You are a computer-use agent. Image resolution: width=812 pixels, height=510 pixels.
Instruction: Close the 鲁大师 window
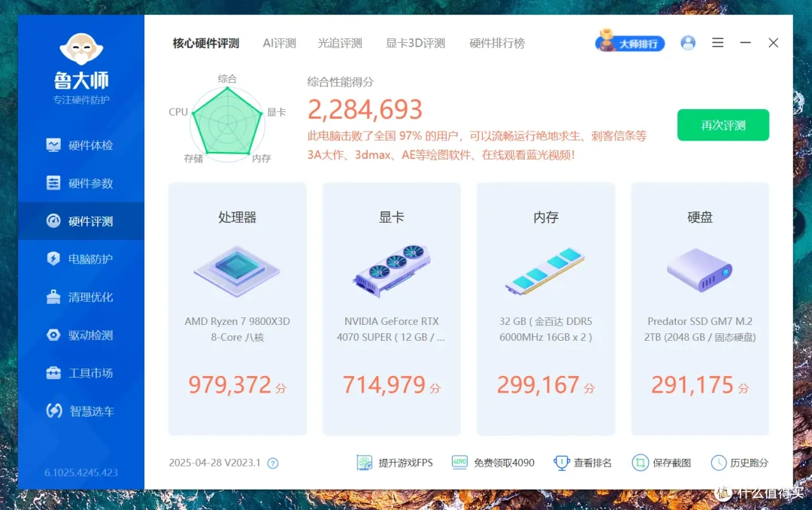coord(773,42)
